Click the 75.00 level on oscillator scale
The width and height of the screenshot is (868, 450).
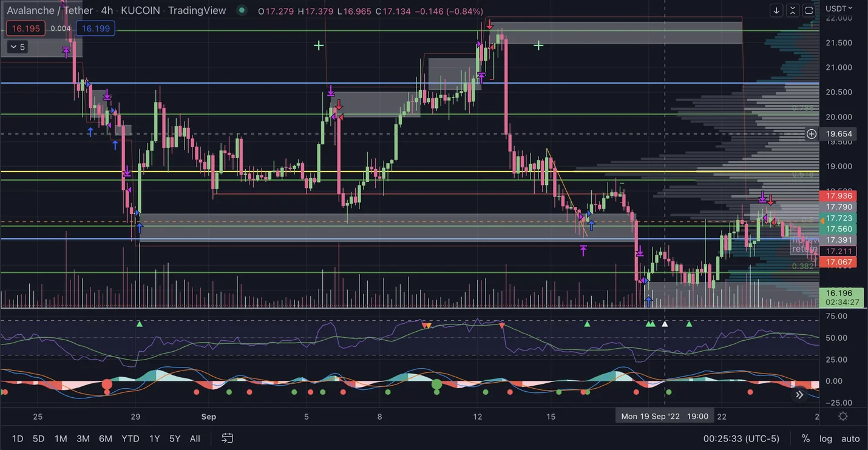point(837,316)
